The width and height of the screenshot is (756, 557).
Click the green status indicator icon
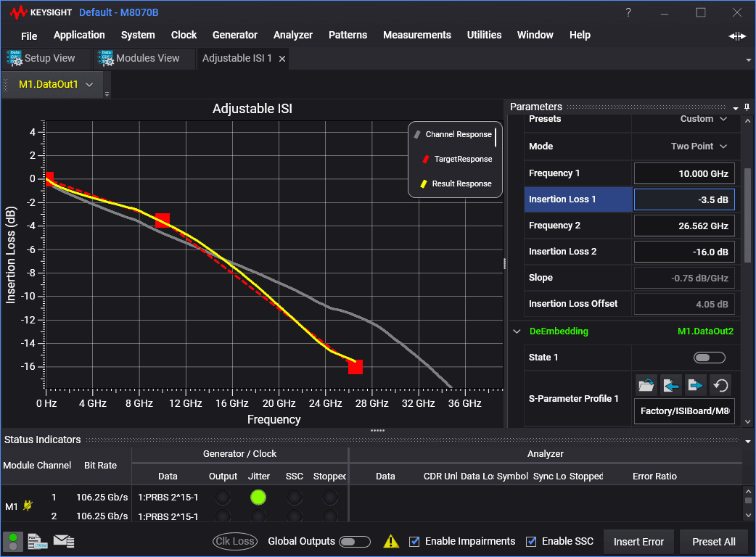point(12,541)
